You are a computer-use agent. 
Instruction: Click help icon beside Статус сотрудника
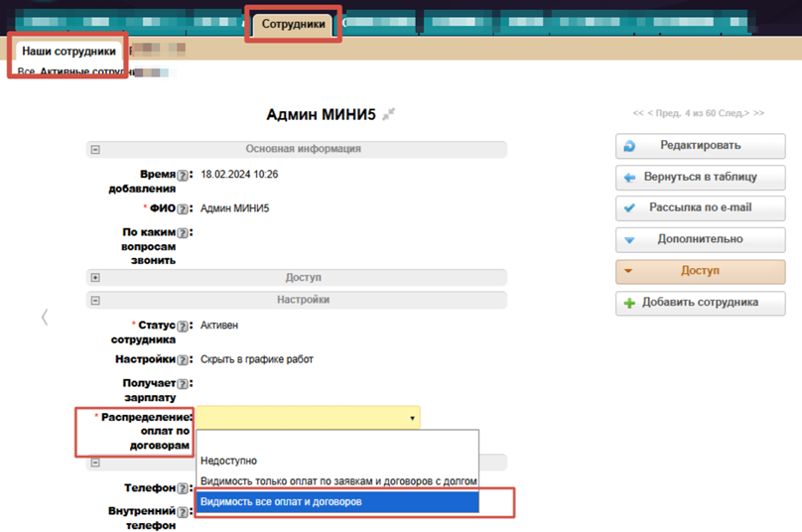pyautogui.click(x=183, y=327)
